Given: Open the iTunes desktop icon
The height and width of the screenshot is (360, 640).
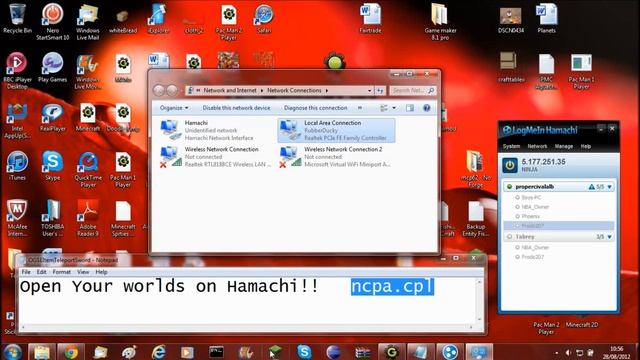Looking at the screenshot, I should (x=17, y=166).
